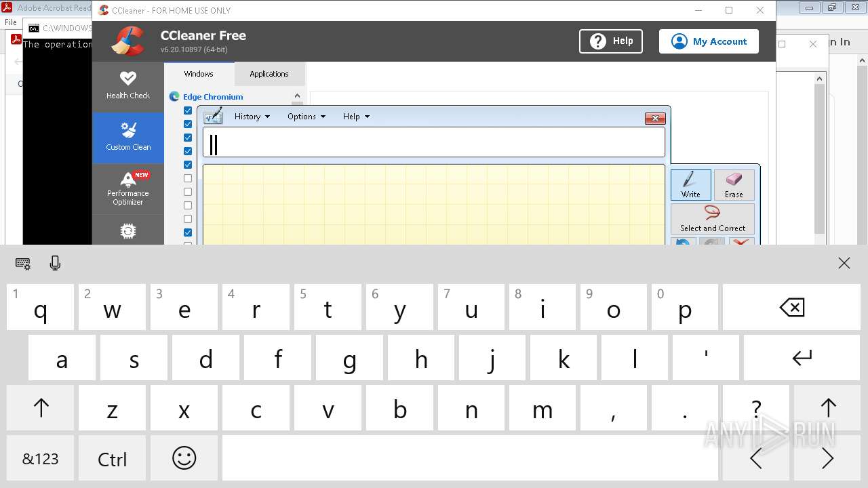Screen dimensions: 868x488
Task: Open the Driver Updater gear icon in sidebar
Action: pyautogui.click(x=128, y=232)
